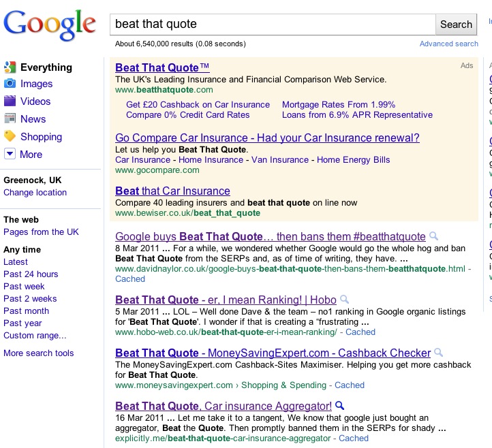Switch to News results
Screen dimensions: 492x448
point(33,119)
